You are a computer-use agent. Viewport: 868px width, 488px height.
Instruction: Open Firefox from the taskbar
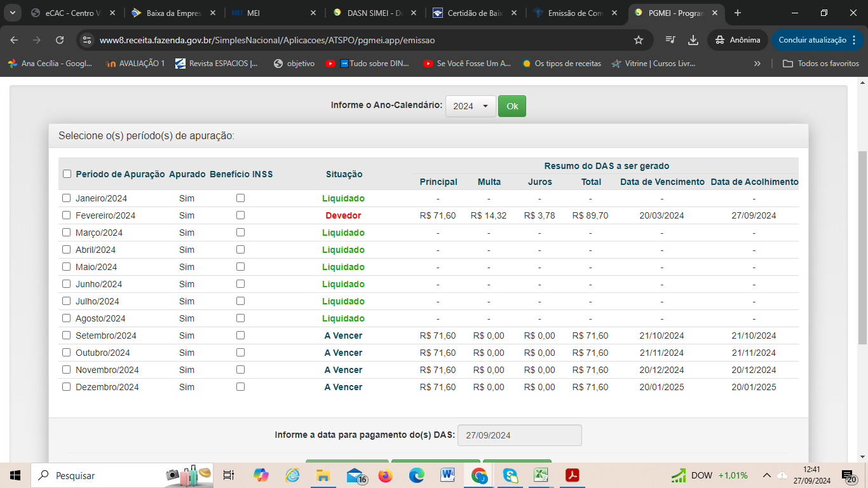[x=386, y=475]
